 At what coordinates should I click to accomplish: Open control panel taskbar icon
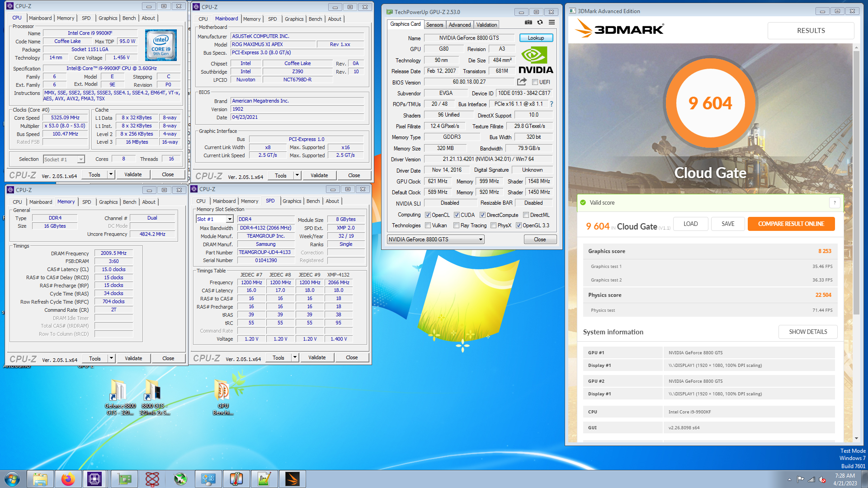(208, 479)
